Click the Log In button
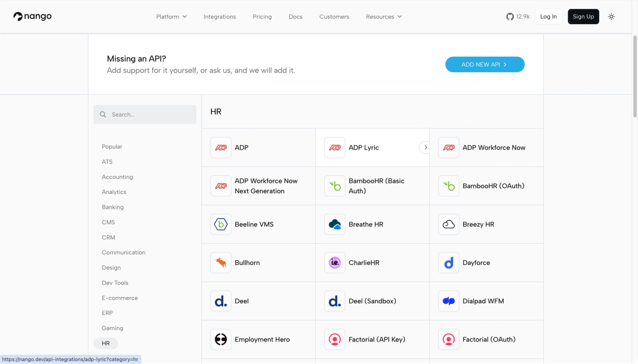Image resolution: width=638 pixels, height=364 pixels. pos(549,16)
